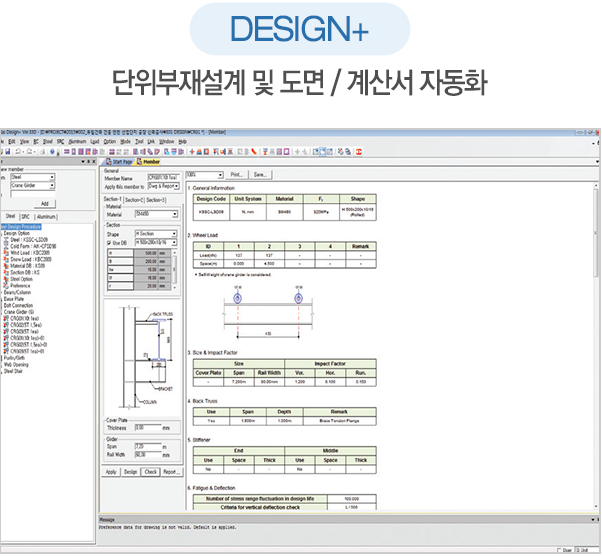This screenshot has width=602, height=556.
Task: Select Web Opening in the tree
Action: [16, 365]
